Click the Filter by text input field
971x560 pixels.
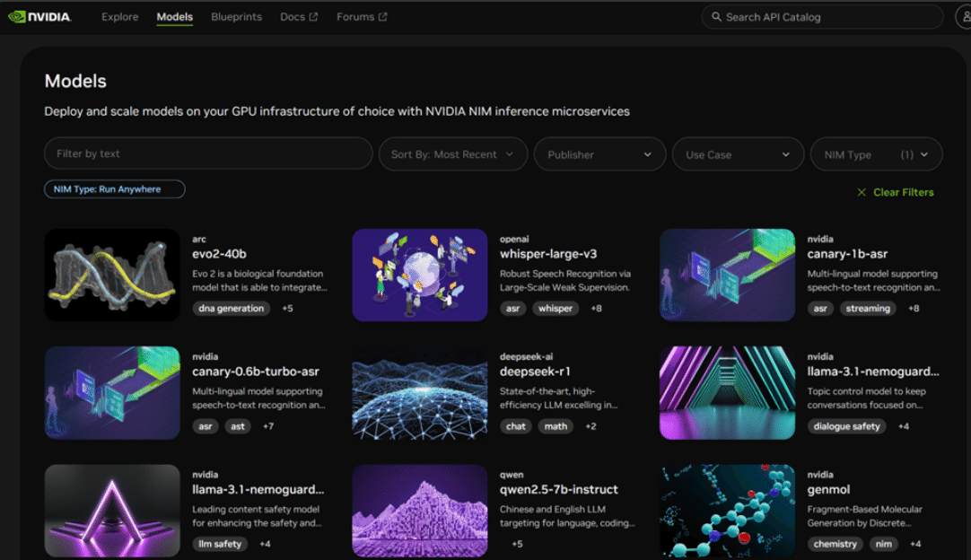207,153
